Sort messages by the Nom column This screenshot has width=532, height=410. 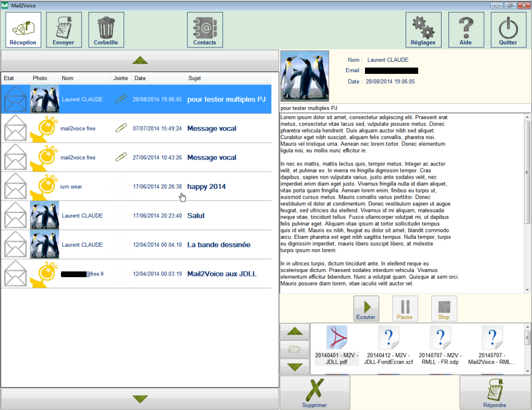pyautogui.click(x=85, y=78)
